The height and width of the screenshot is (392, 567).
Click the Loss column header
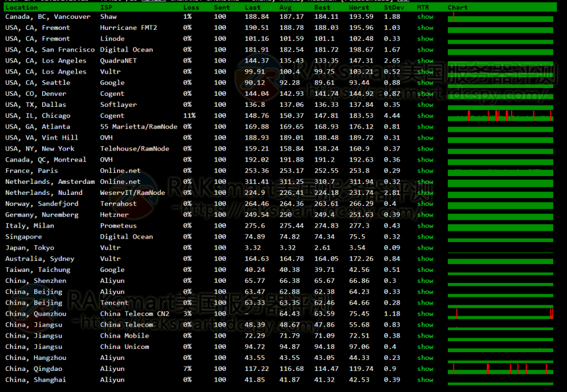191,7
